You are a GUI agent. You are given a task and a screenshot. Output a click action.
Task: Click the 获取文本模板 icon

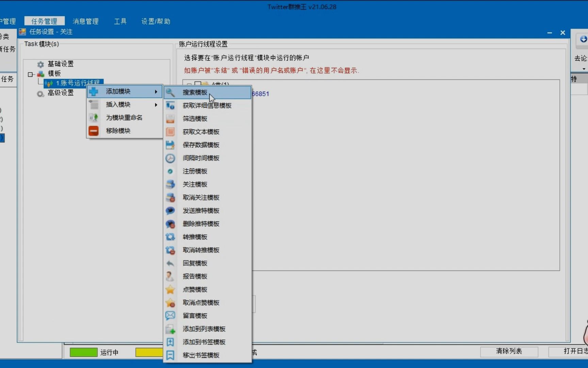point(170,132)
